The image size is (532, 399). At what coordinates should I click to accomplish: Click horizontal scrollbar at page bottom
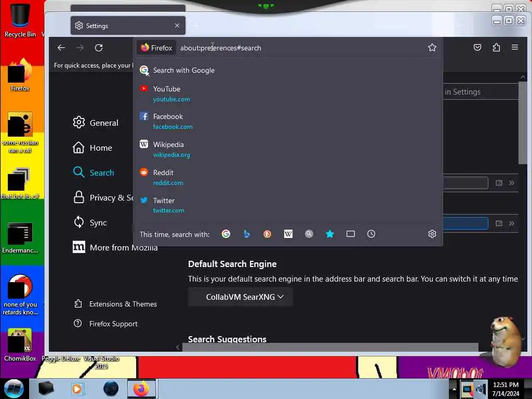point(330,347)
